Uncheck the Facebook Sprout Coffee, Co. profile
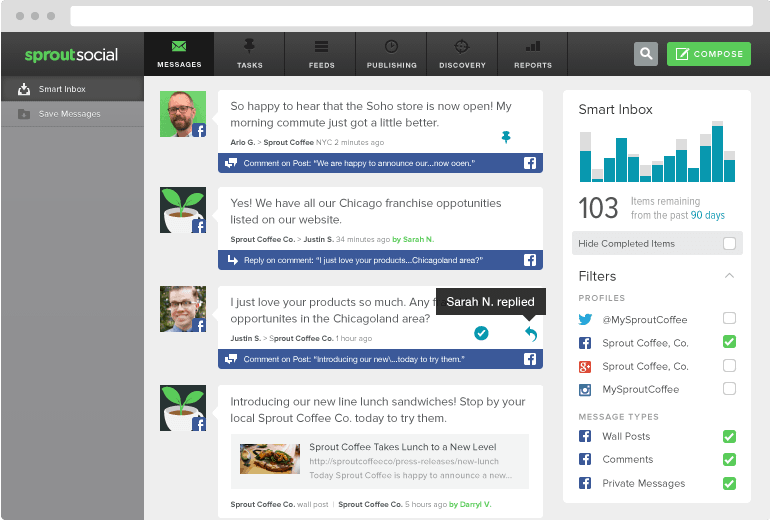 [x=729, y=342]
